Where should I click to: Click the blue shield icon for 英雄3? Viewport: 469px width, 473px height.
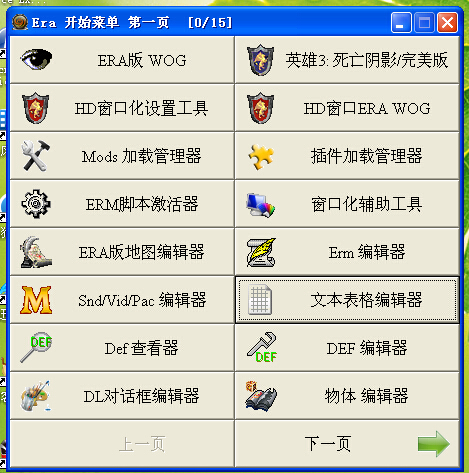(x=260, y=60)
